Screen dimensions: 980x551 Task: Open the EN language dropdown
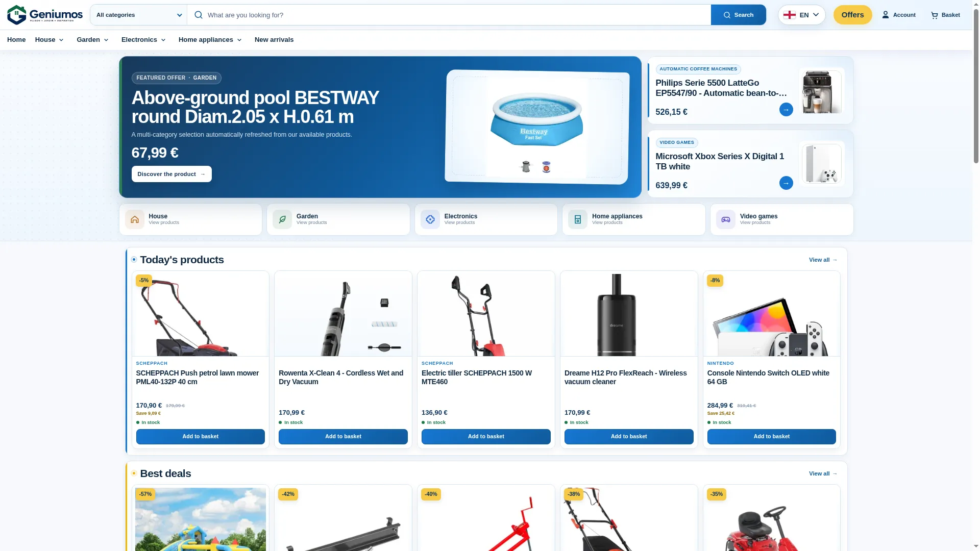pyautogui.click(x=802, y=15)
